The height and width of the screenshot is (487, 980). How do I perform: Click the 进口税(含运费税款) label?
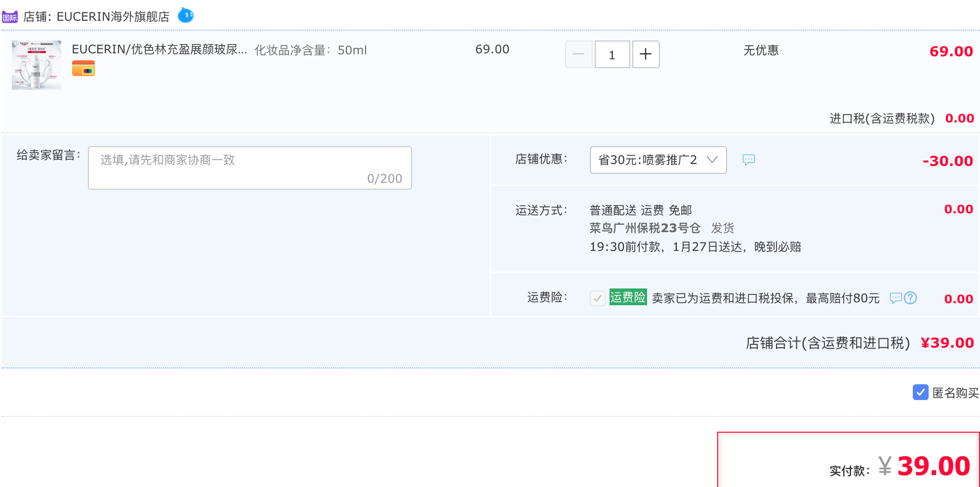tap(882, 119)
